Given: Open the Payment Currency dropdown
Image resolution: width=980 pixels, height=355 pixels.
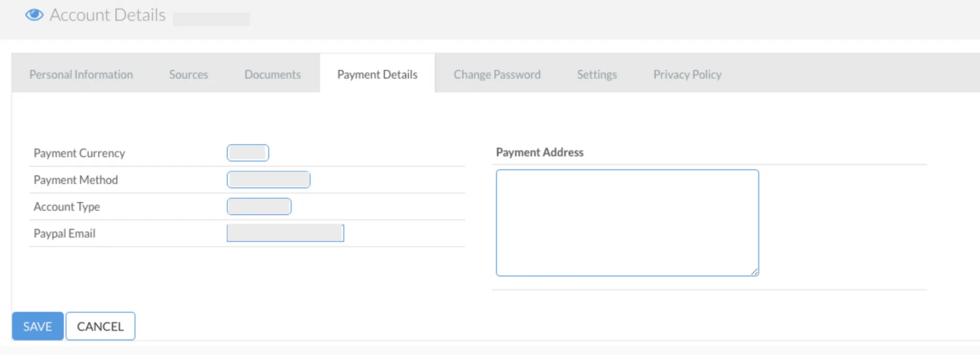Looking at the screenshot, I should pyautogui.click(x=248, y=153).
